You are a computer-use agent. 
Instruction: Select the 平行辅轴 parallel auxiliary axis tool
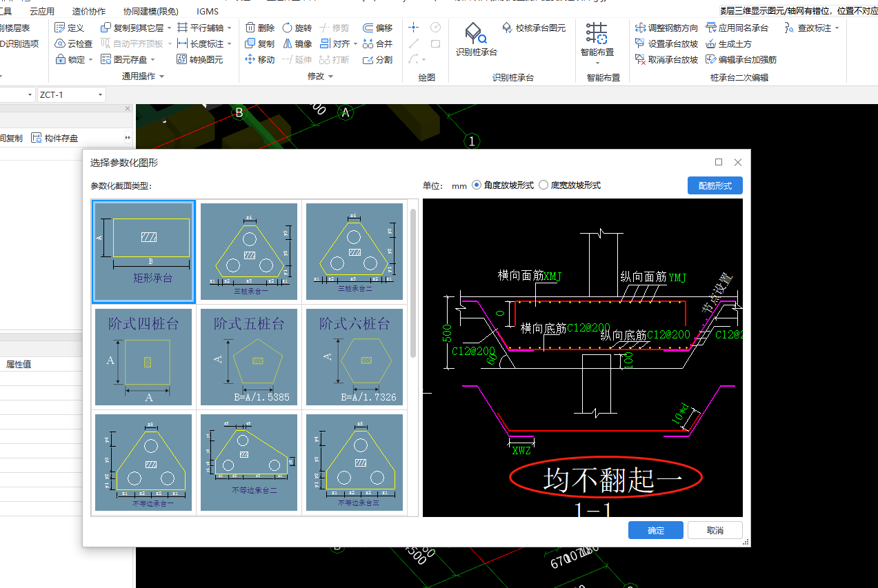[x=200, y=28]
